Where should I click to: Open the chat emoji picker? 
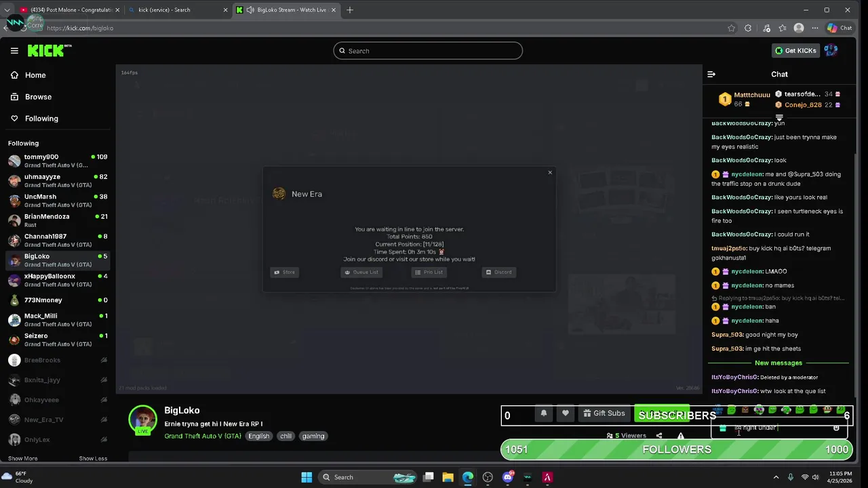pyautogui.click(x=836, y=428)
